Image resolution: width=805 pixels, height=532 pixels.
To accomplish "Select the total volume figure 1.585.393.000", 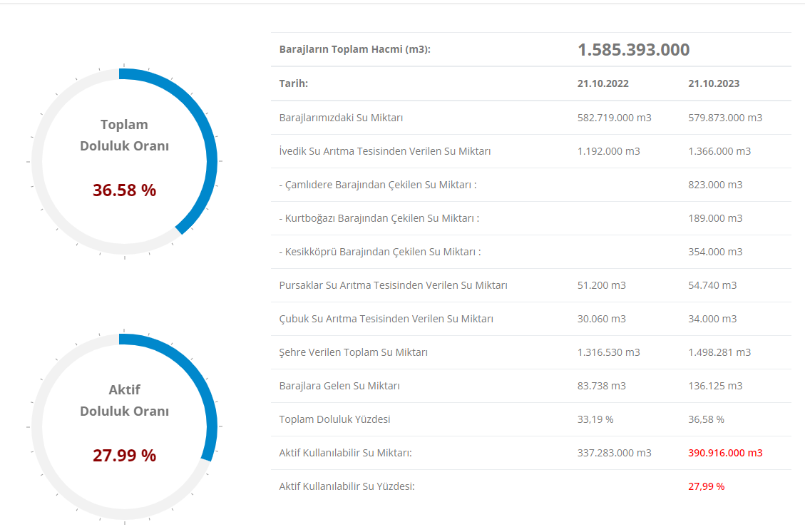I will (x=633, y=50).
